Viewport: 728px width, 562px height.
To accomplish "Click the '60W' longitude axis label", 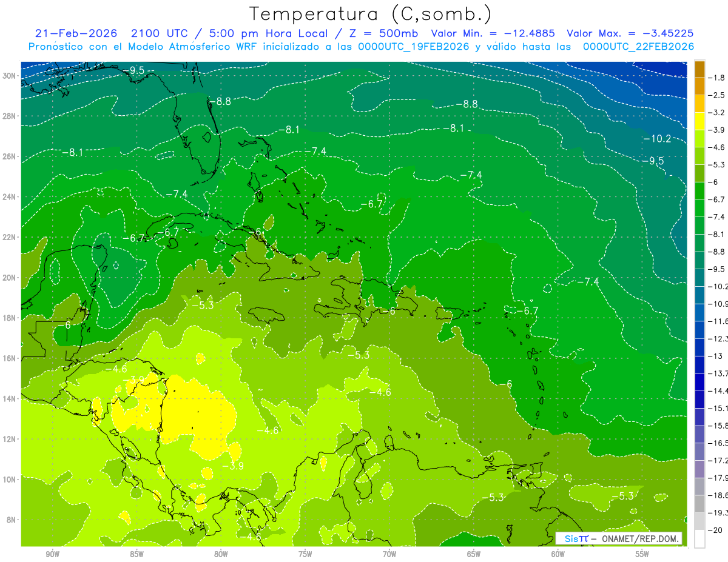I will click(x=558, y=554).
